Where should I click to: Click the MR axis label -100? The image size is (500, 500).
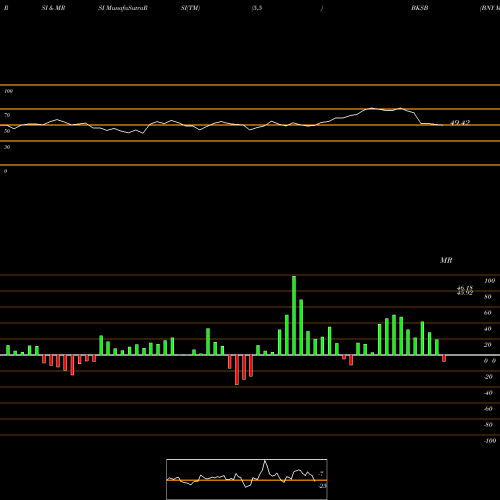490,441
